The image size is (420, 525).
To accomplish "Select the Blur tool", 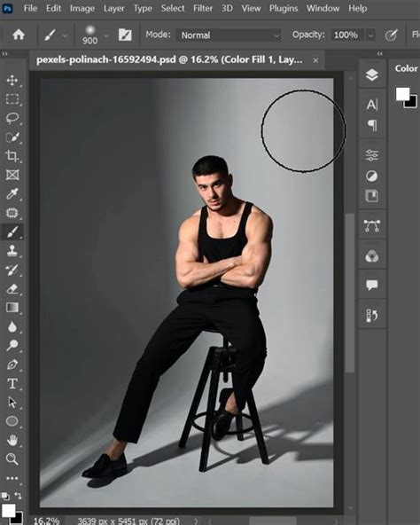I will 12,326.
